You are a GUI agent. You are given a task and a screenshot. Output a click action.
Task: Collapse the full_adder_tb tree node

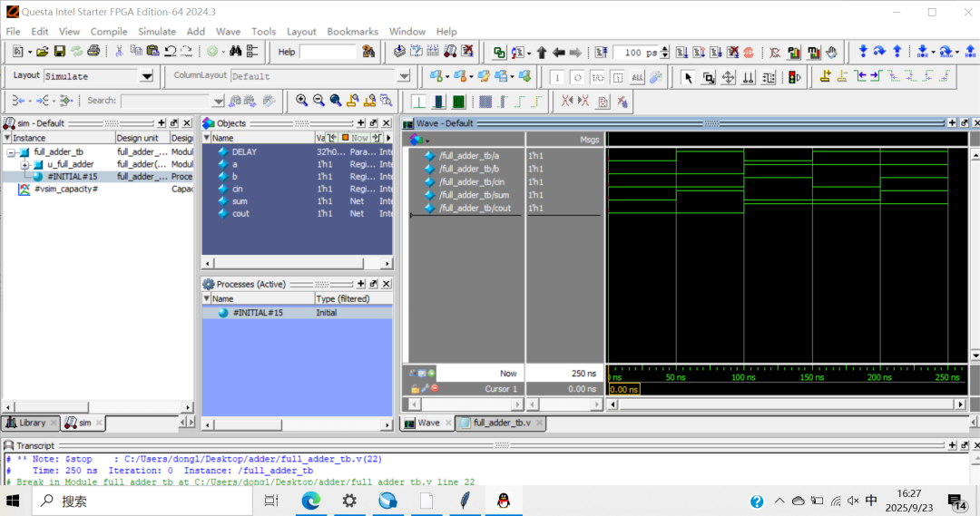click(x=11, y=152)
